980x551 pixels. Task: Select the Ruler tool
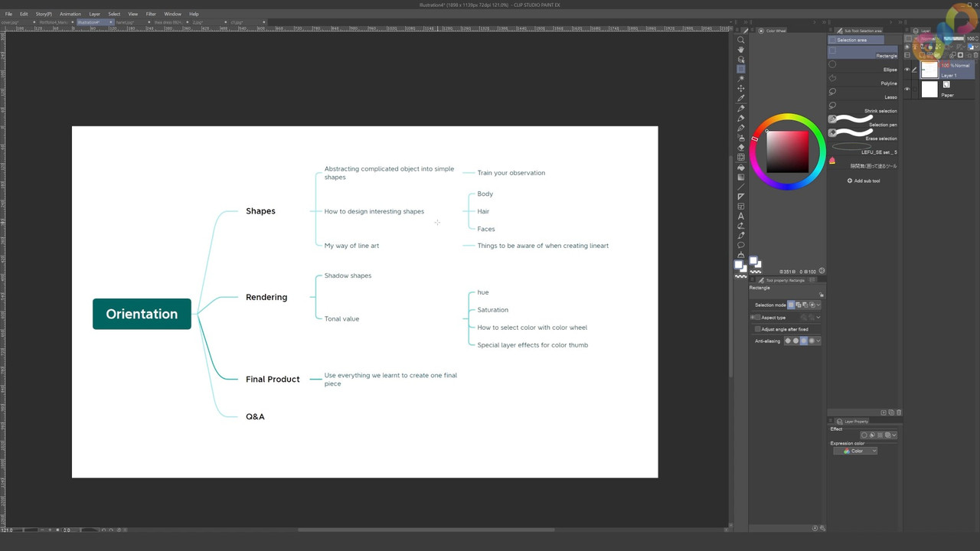(x=741, y=197)
